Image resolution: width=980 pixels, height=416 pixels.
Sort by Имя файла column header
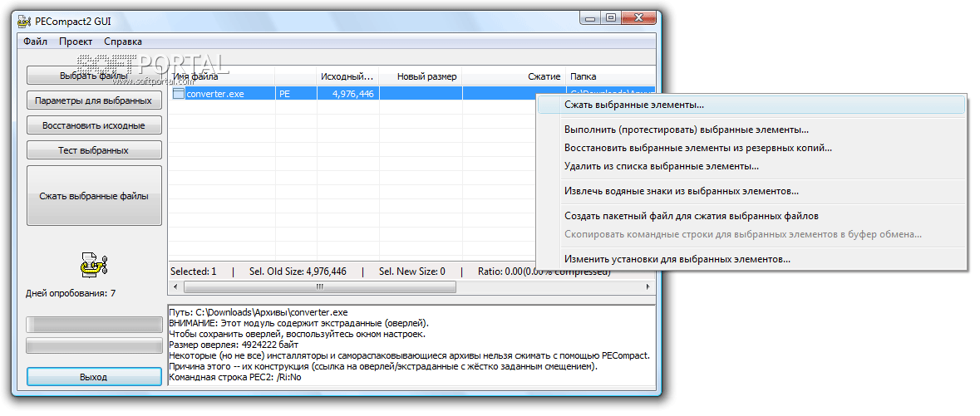coord(223,77)
